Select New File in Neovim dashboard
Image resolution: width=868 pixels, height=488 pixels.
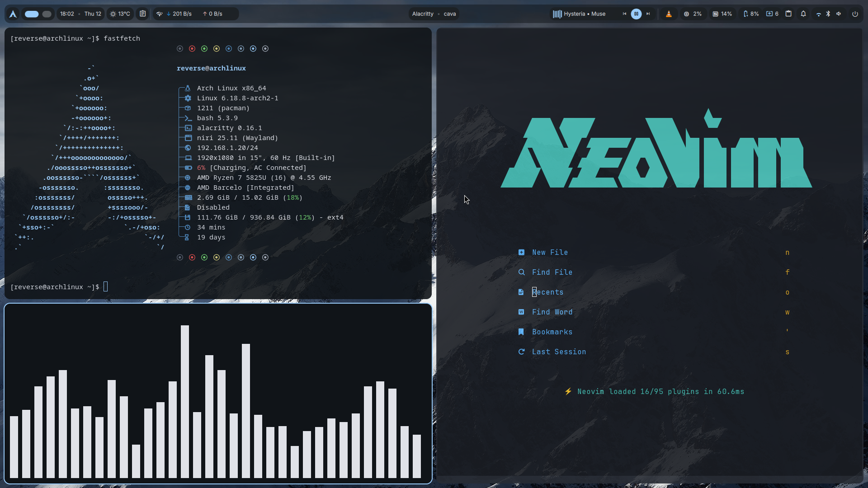pyautogui.click(x=550, y=253)
